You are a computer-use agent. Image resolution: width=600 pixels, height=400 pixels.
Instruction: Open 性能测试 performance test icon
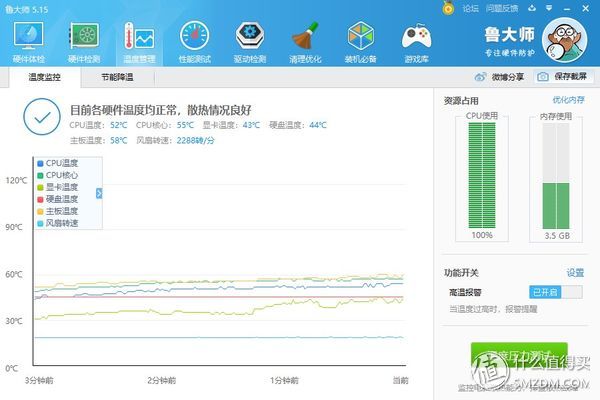tap(194, 42)
